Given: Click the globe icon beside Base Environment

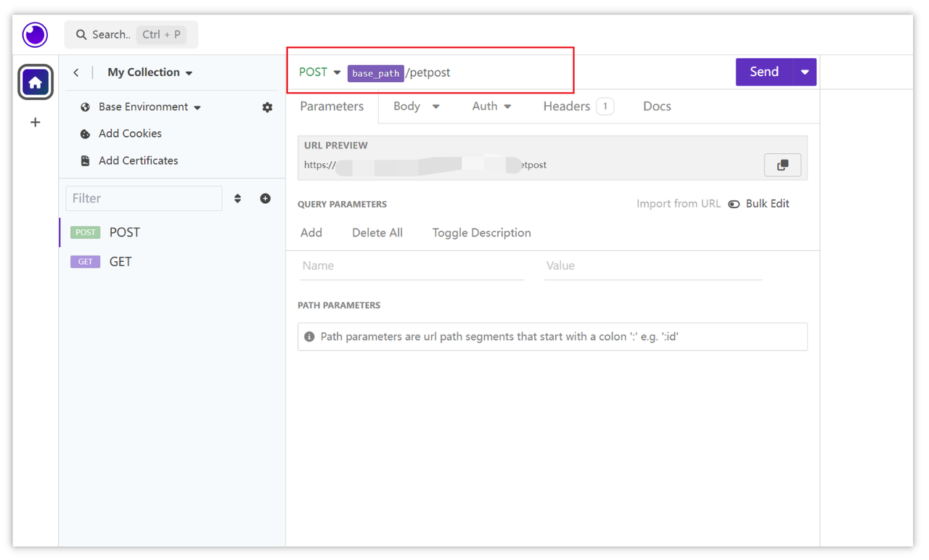Looking at the screenshot, I should coord(85,107).
